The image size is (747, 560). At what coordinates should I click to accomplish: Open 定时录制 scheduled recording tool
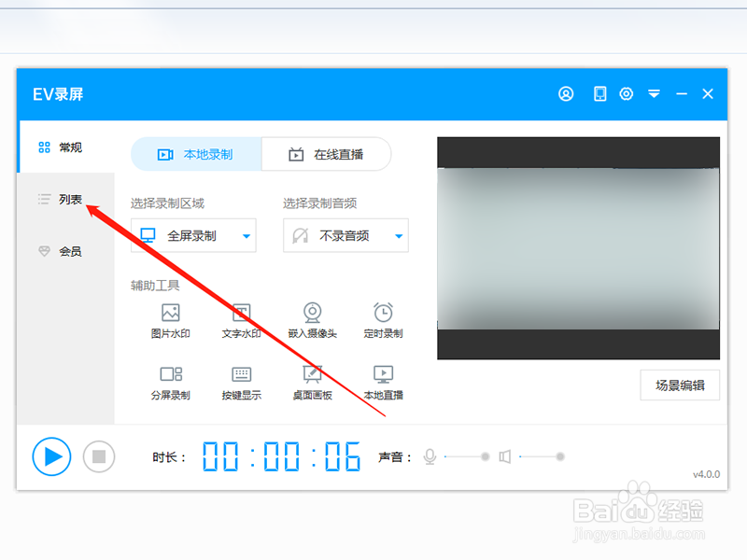384,321
